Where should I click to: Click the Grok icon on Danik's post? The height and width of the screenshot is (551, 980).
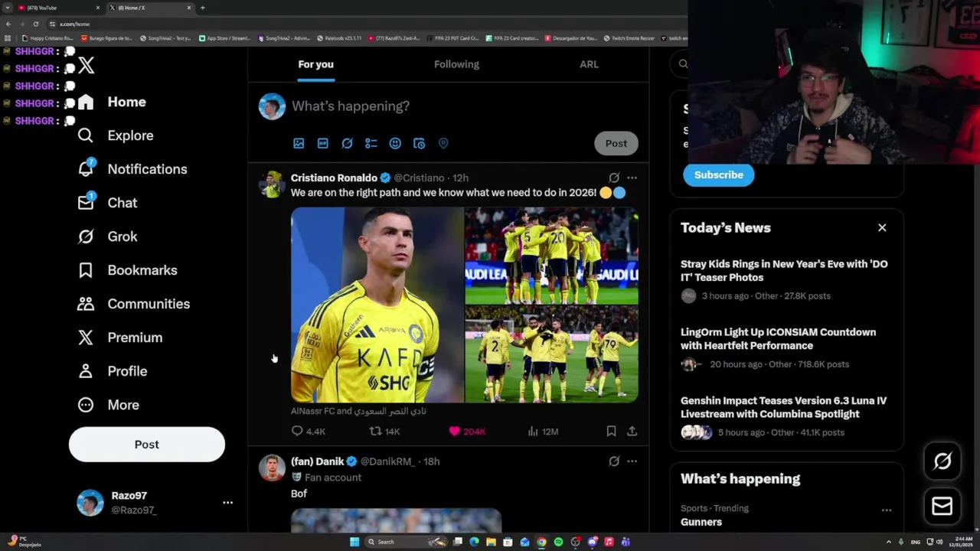[614, 461]
